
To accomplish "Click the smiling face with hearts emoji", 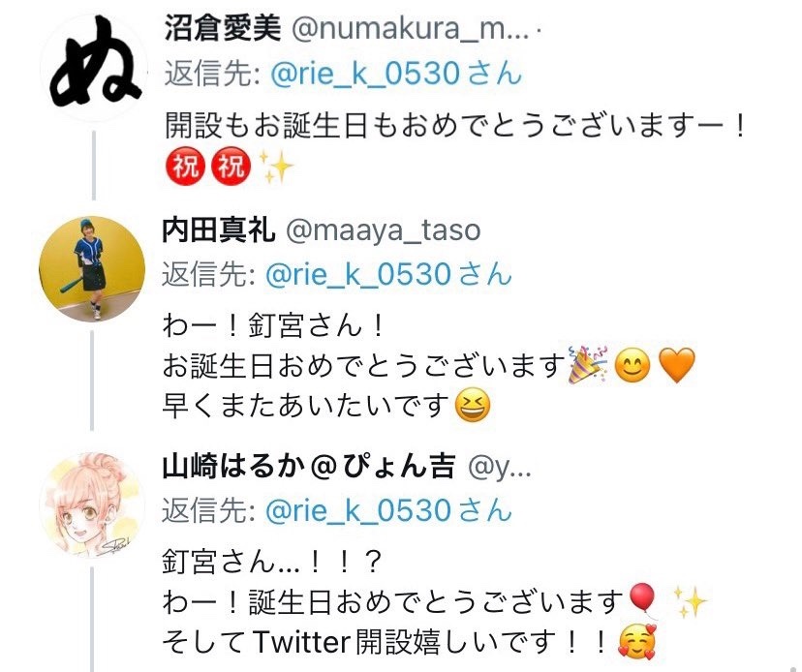I will [636, 641].
